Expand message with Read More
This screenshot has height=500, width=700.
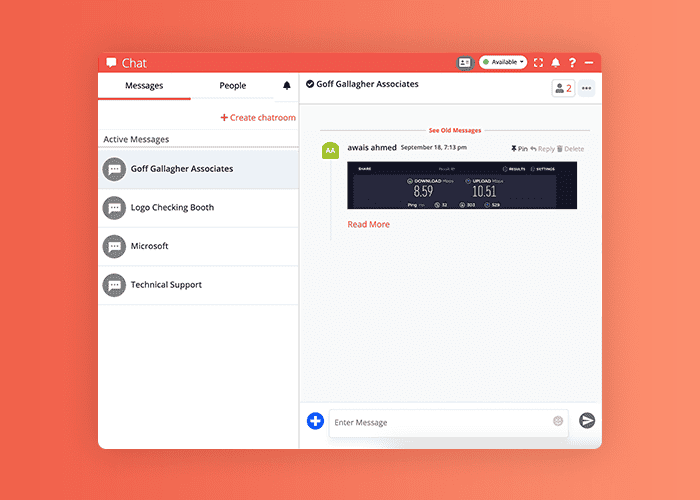[x=368, y=224]
